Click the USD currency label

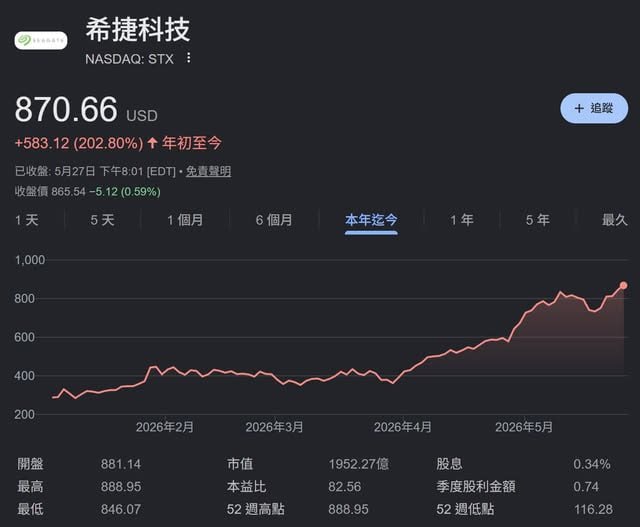pos(142,116)
